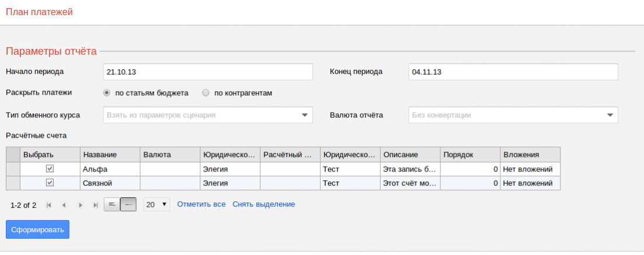Select 'по контрагентам' radio option

206,93
